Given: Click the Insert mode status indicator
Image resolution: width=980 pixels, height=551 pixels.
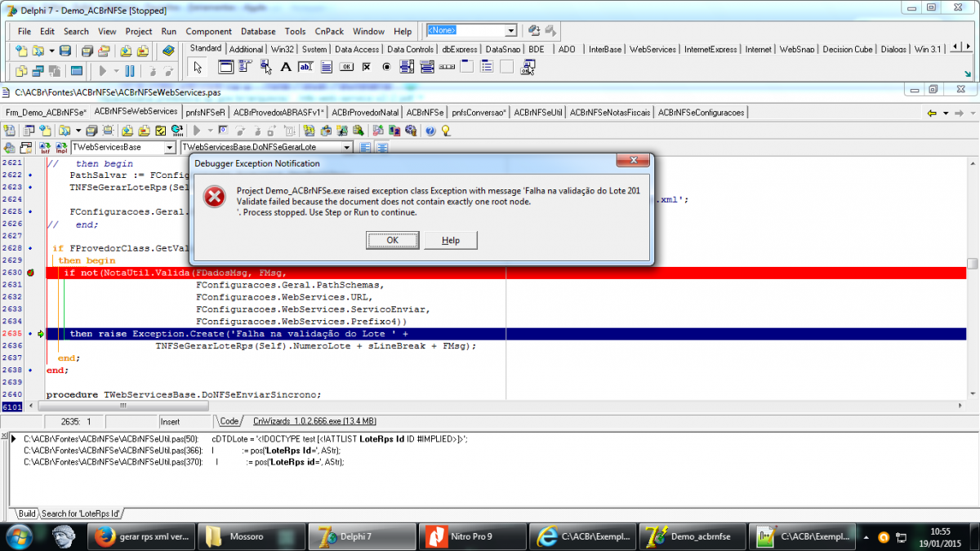Looking at the screenshot, I should click(170, 421).
